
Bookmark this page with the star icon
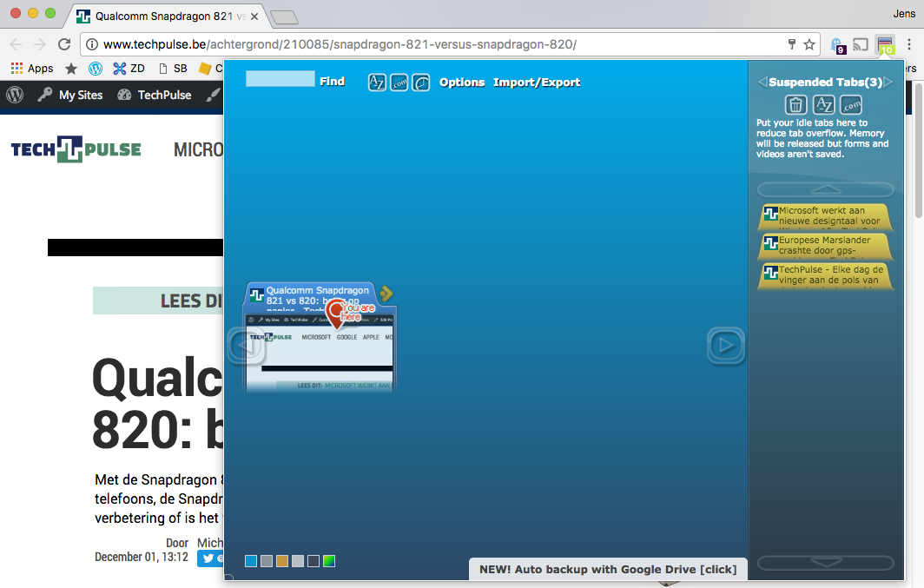coord(809,44)
